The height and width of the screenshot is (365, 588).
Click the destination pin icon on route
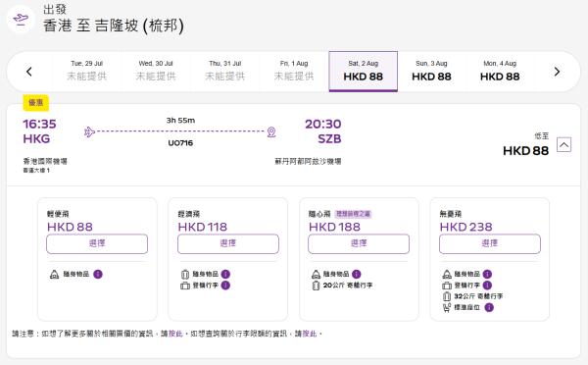pyautogui.click(x=271, y=132)
